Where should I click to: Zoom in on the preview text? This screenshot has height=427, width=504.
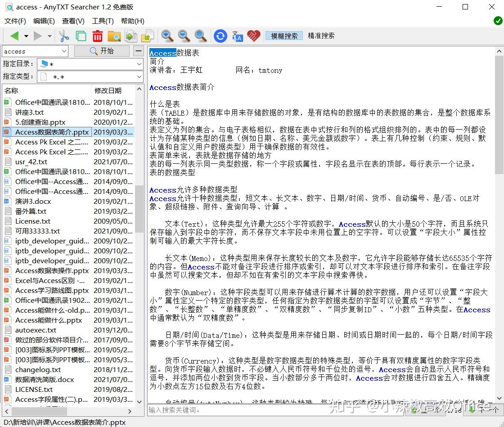[167, 36]
